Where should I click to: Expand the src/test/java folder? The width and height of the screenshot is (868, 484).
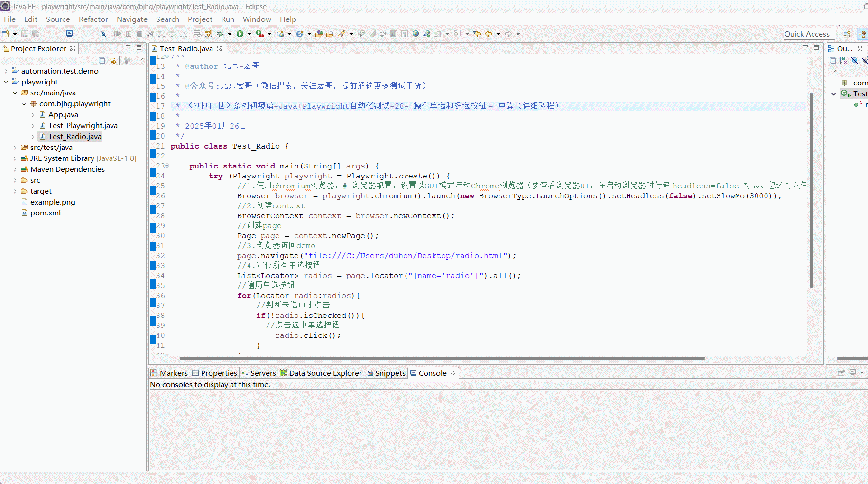coord(15,148)
